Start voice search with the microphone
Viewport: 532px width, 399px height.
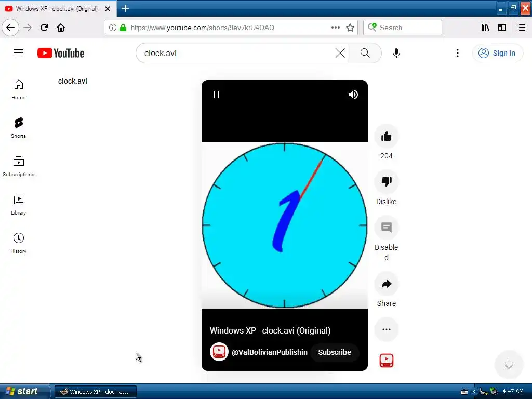(396, 53)
